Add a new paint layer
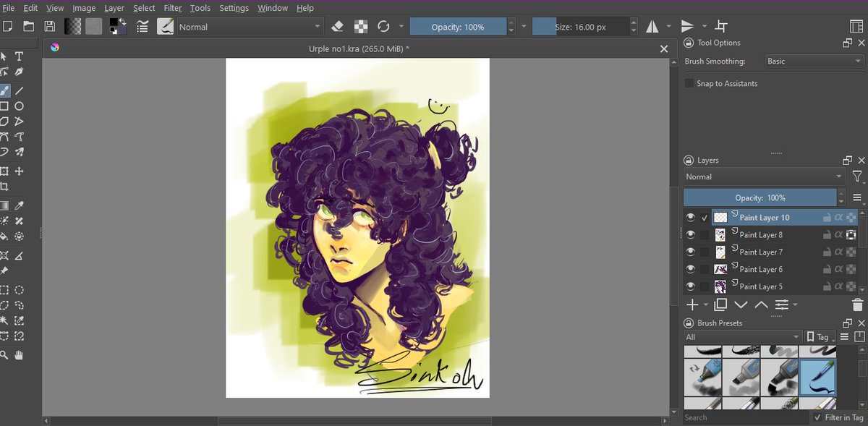 pos(692,304)
